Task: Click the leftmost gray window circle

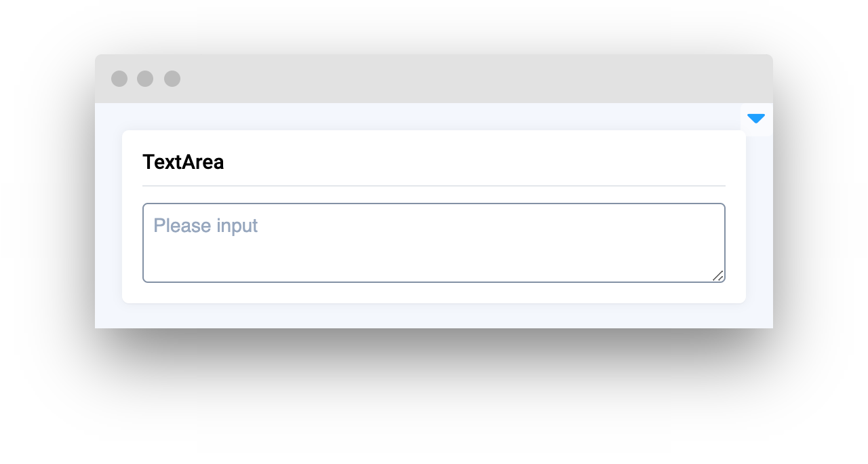Action: pyautogui.click(x=119, y=79)
